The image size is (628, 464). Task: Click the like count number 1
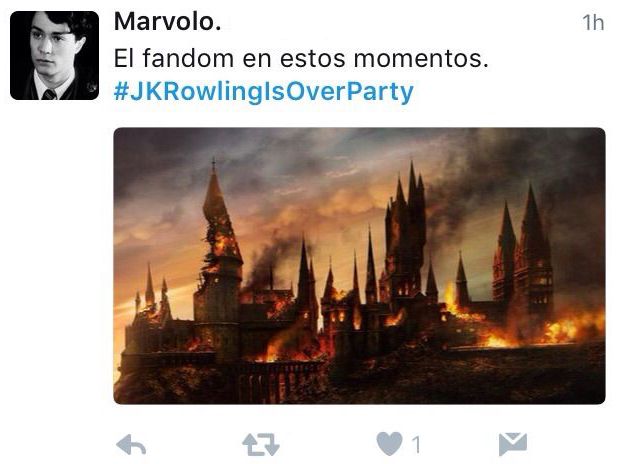(417, 444)
